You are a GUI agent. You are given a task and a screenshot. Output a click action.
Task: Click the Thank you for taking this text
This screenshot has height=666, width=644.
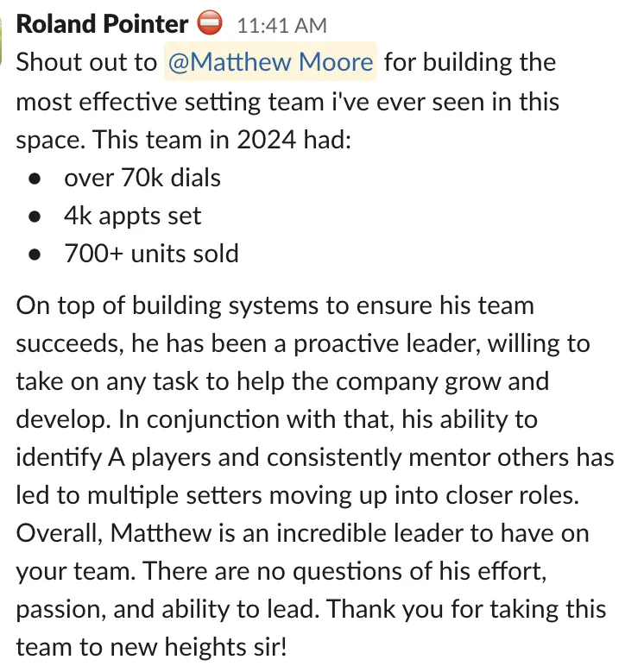[466, 609]
